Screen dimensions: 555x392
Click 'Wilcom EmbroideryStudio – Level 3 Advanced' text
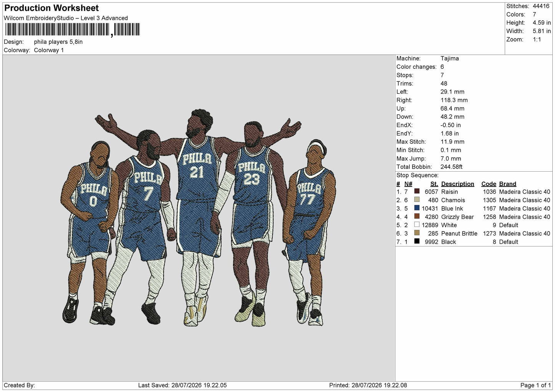pos(66,18)
